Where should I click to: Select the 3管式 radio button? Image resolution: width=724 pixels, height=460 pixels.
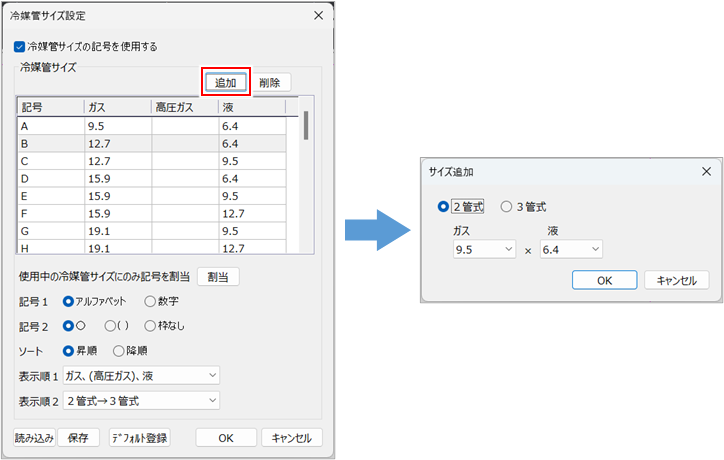click(x=506, y=206)
